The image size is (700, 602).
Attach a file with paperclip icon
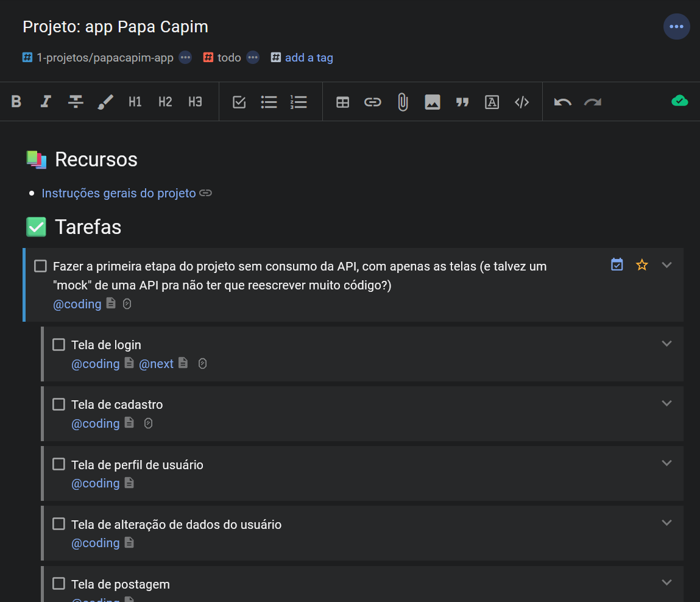pyautogui.click(x=403, y=102)
